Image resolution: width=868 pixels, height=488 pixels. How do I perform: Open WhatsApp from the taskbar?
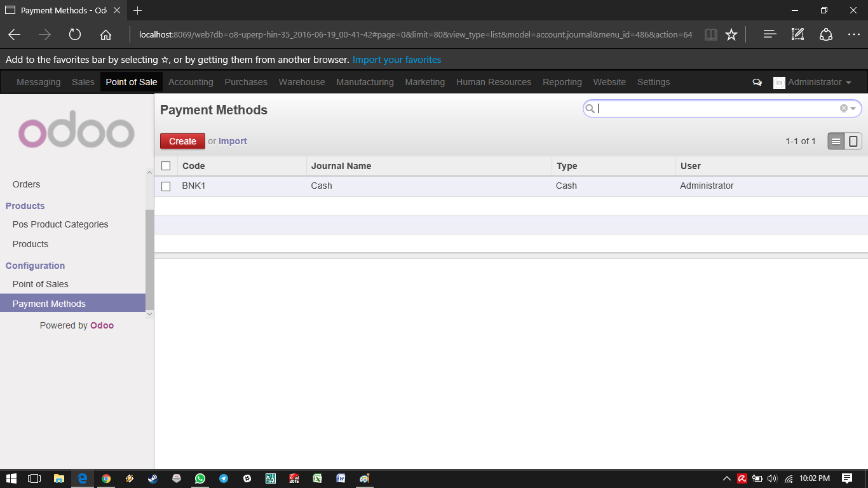[200, 478]
